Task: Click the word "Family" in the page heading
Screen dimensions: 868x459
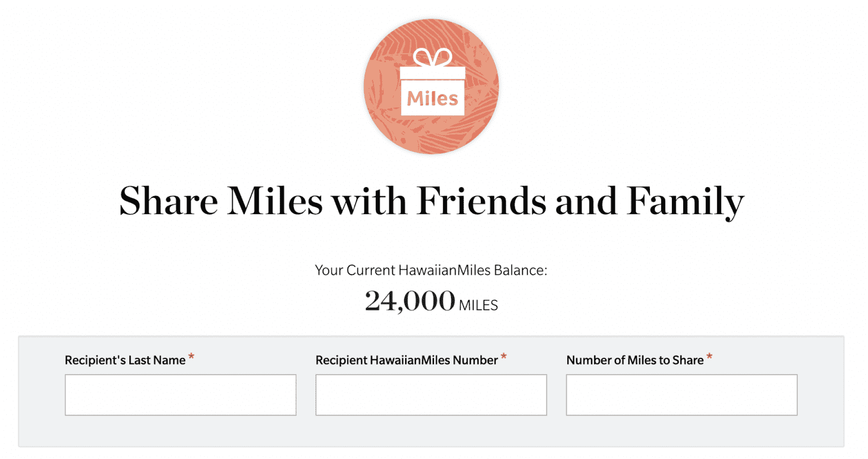Action: click(685, 201)
